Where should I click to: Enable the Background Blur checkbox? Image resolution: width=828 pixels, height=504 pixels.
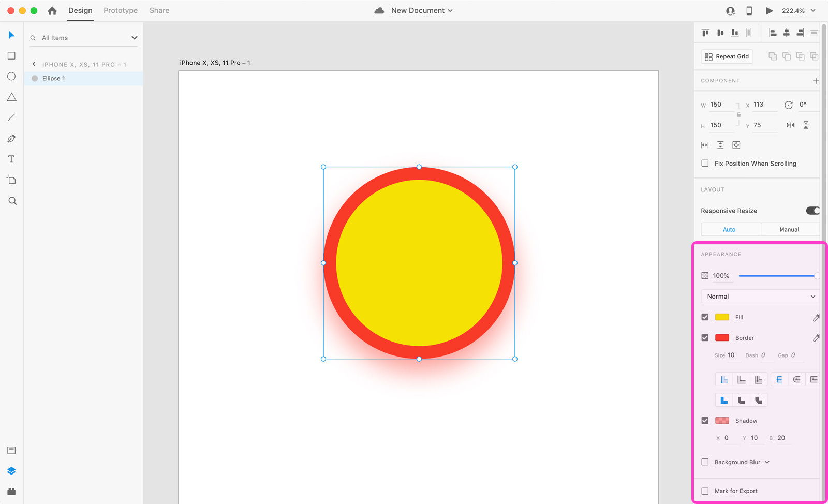pos(705,462)
